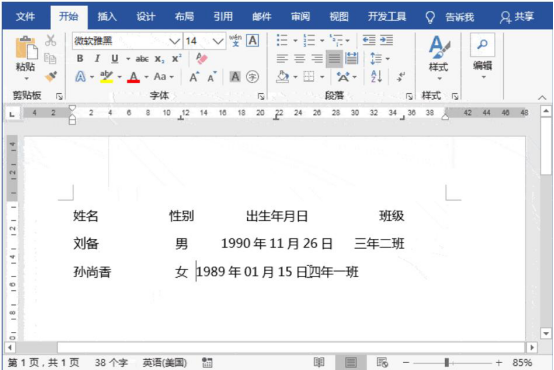The height and width of the screenshot is (370, 554).
Task: Click the Multilevel list icon
Action: click(x=336, y=40)
